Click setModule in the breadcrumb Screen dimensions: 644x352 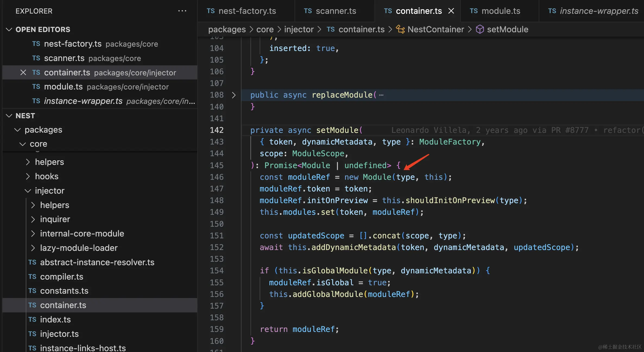coord(508,29)
